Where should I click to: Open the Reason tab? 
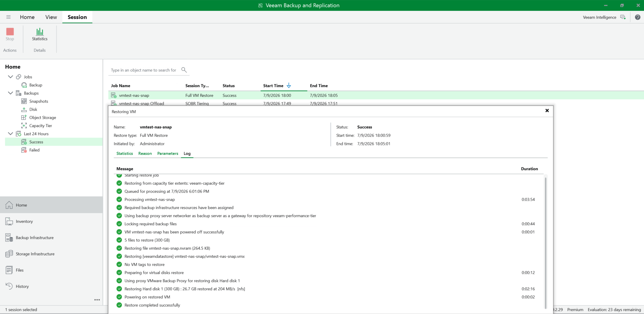pyautogui.click(x=145, y=153)
